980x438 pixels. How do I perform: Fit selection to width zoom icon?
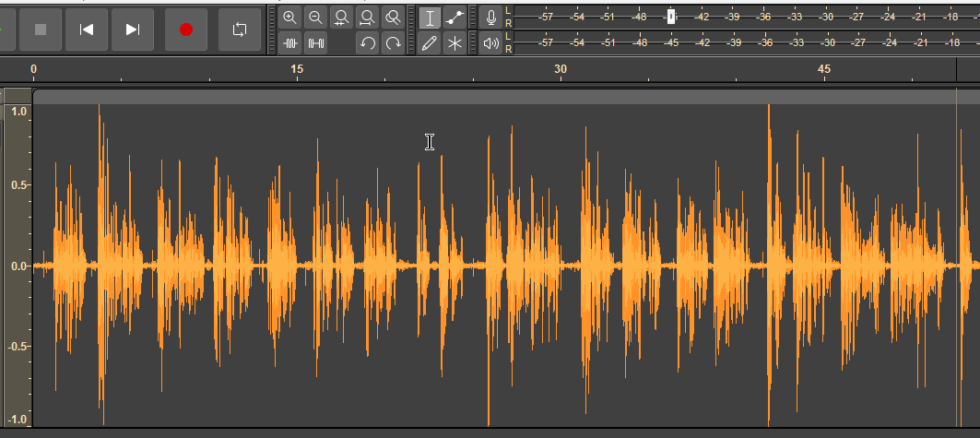tap(341, 18)
